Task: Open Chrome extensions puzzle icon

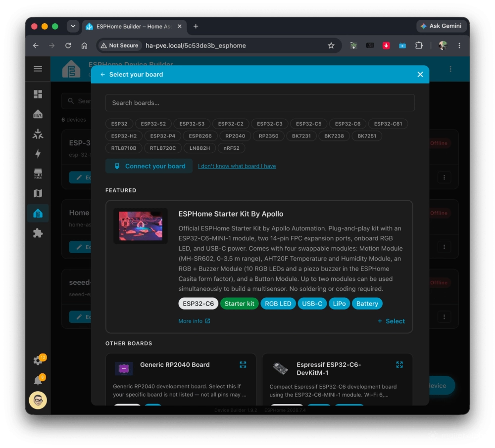Action: (x=419, y=45)
